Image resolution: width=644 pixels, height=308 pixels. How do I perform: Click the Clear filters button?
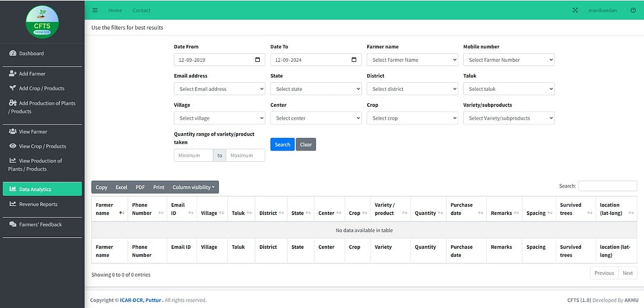click(x=306, y=145)
